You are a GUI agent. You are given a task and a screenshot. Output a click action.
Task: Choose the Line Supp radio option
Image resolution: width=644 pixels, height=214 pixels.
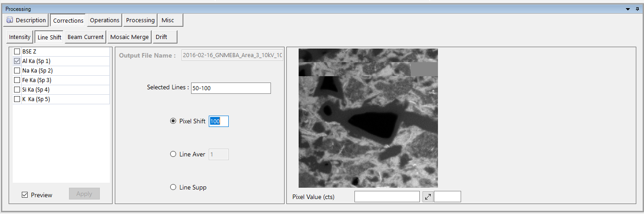click(173, 187)
